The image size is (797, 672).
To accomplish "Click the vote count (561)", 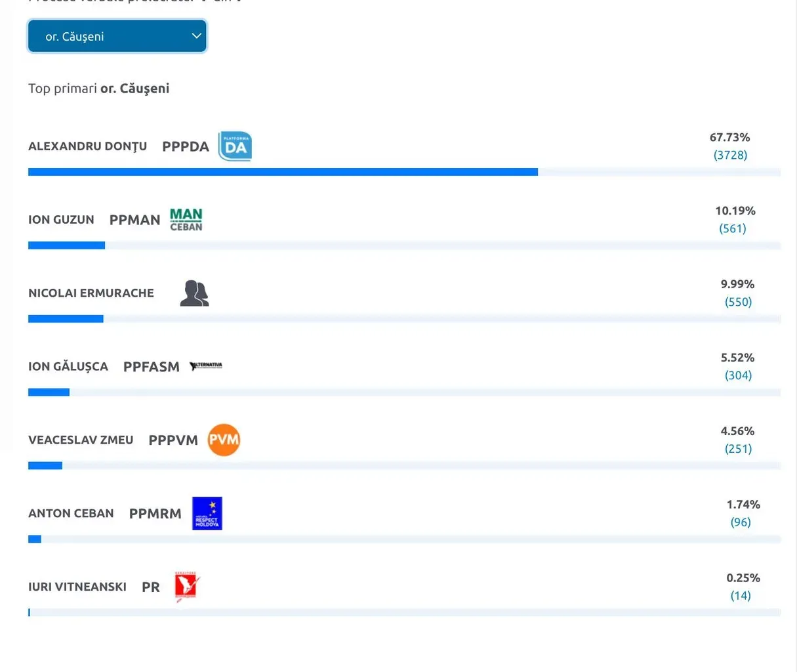I will tap(733, 228).
